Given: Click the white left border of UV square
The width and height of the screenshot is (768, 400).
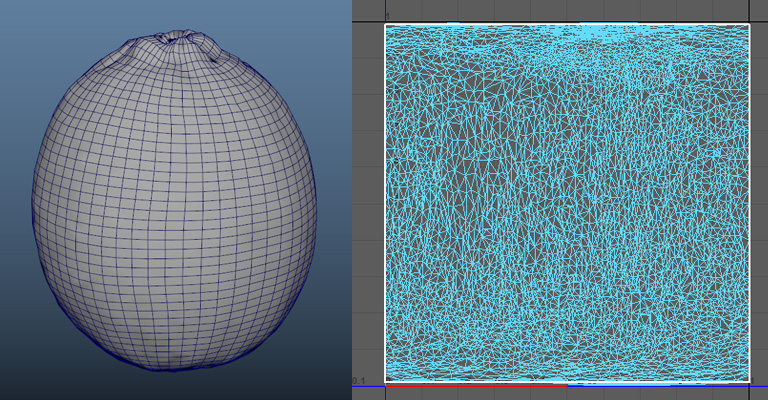Looking at the screenshot, I should (x=386, y=200).
